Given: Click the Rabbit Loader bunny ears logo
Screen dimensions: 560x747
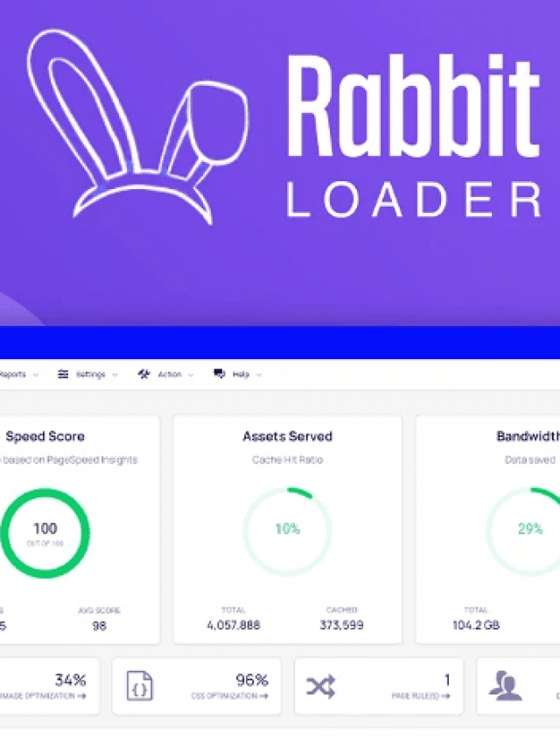Looking at the screenshot, I should [x=137, y=127].
